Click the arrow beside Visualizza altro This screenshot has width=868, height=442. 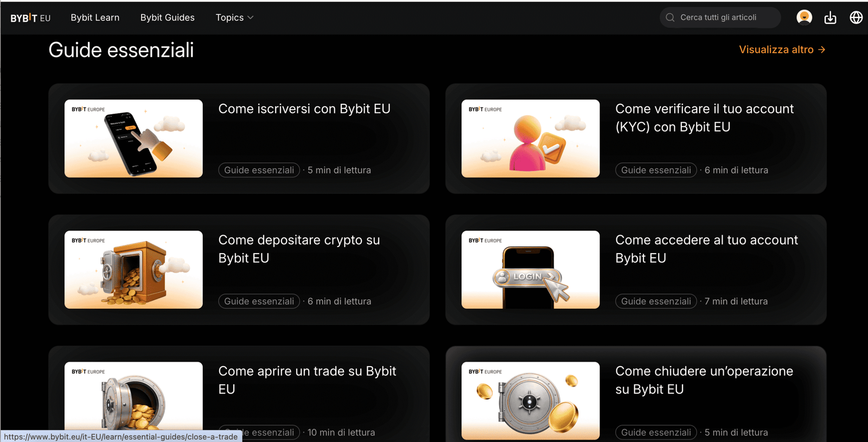coord(821,49)
